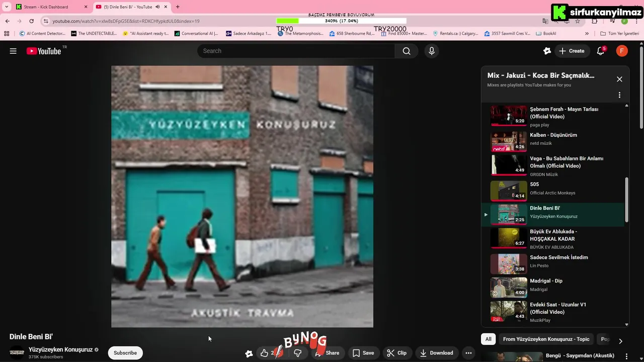
Task: Open 658 Sherbourne Rd bookmark
Action: tap(352, 34)
